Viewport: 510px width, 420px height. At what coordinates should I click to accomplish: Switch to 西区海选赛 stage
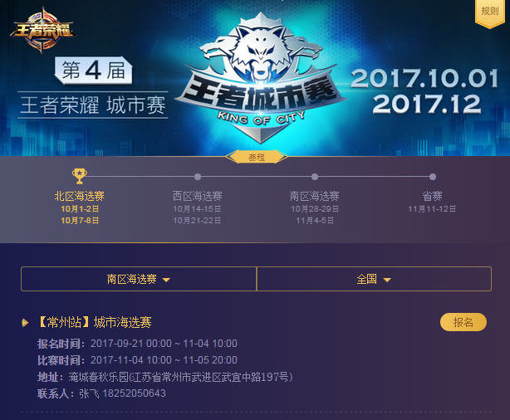(198, 196)
